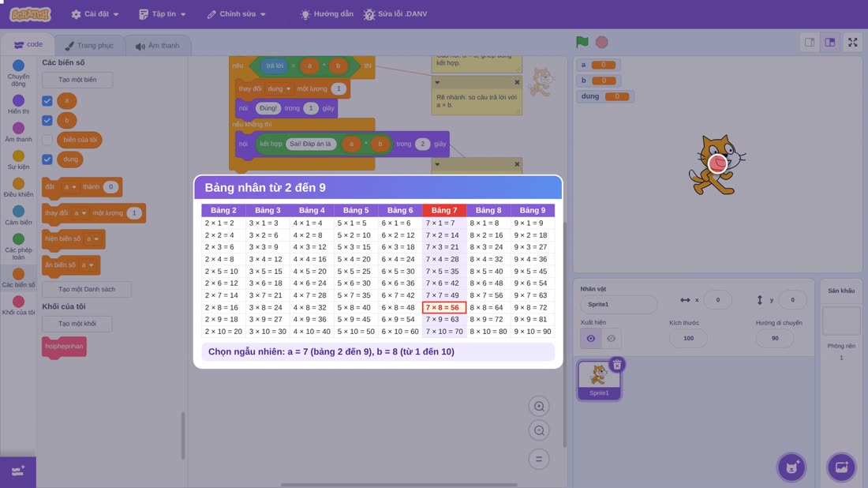Screen dimensions: 868x488
Task: Select the Hiển thị block category
Action: (x=18, y=104)
